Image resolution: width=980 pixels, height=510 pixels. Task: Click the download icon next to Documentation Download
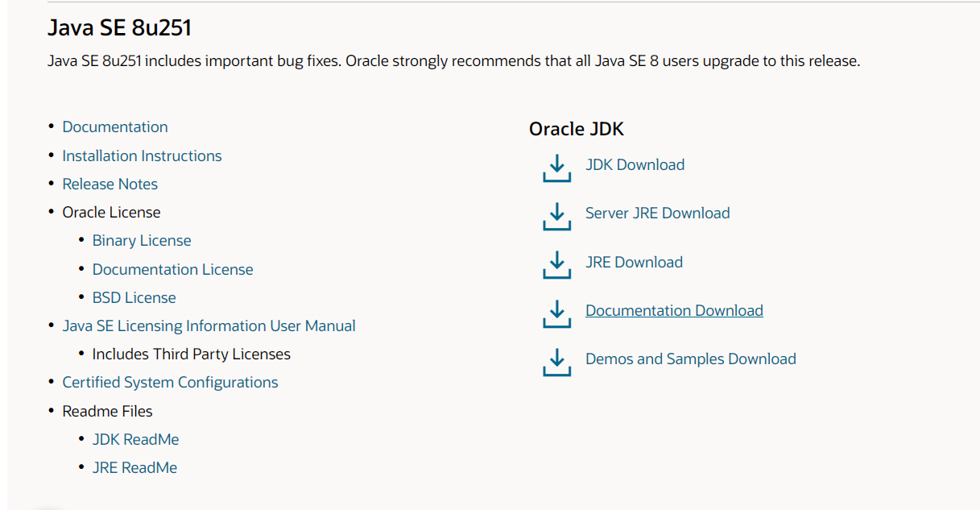556,314
